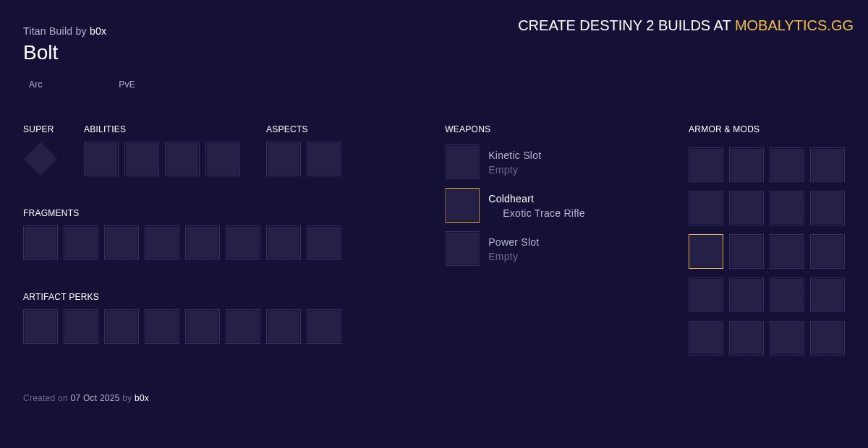Select the bottom-right Armor & Mods slot
Screen dimensions: 868x448
click(x=827, y=338)
